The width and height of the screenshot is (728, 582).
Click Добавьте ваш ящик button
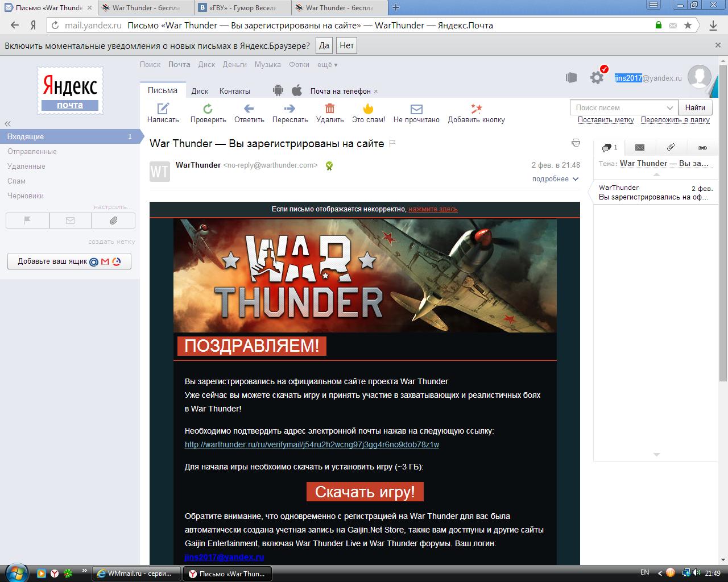pyautogui.click(x=69, y=261)
